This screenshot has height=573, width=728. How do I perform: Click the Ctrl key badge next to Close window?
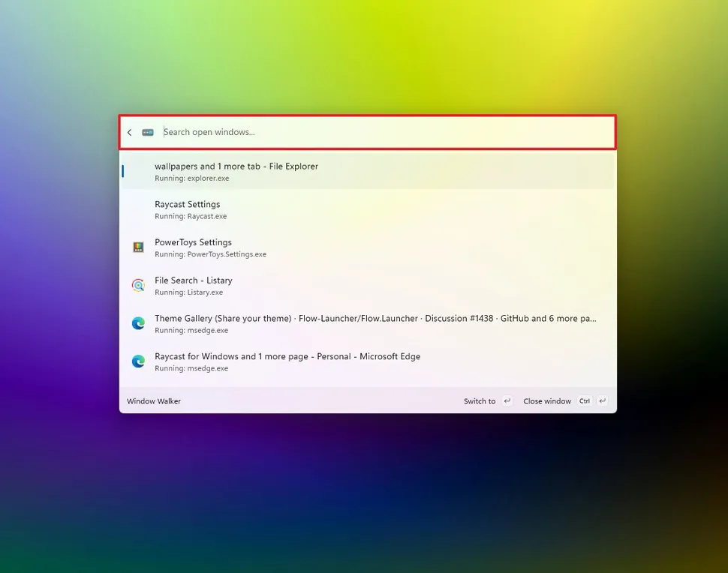[x=585, y=400]
